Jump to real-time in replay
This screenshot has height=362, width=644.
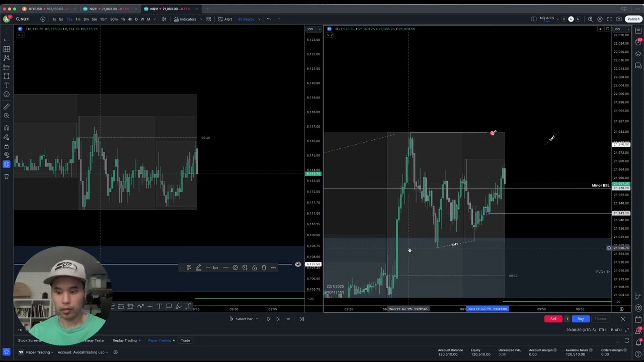pos(302,319)
